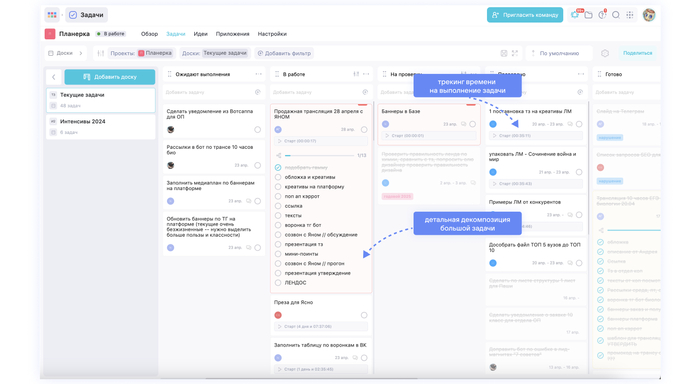The height and width of the screenshot is (384, 700).
Task: Open the colorful apps grid icon
Action: pos(52,15)
